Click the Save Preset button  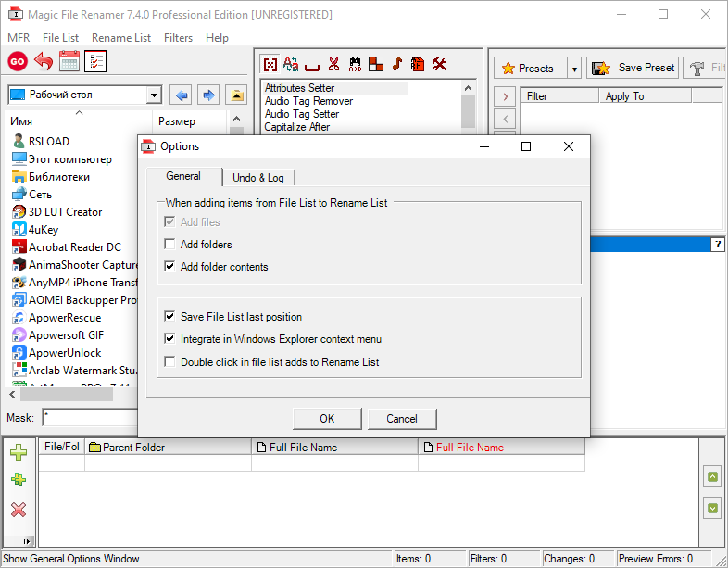coord(633,69)
